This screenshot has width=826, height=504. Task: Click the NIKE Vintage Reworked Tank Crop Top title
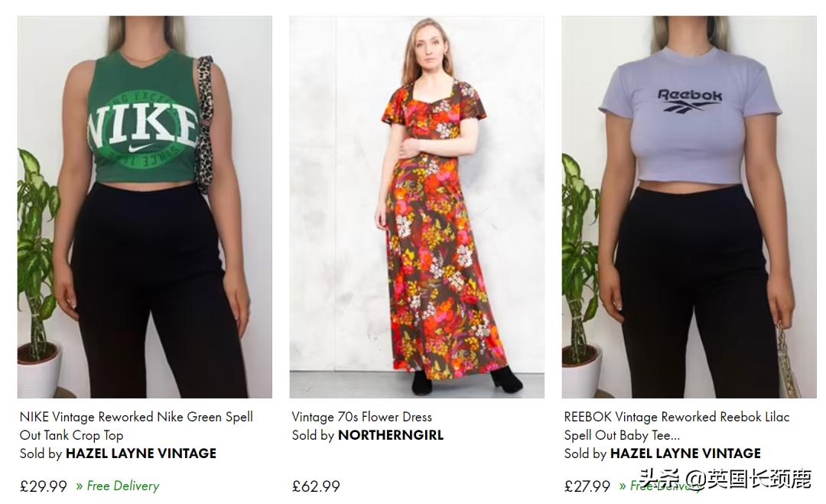coord(135,426)
